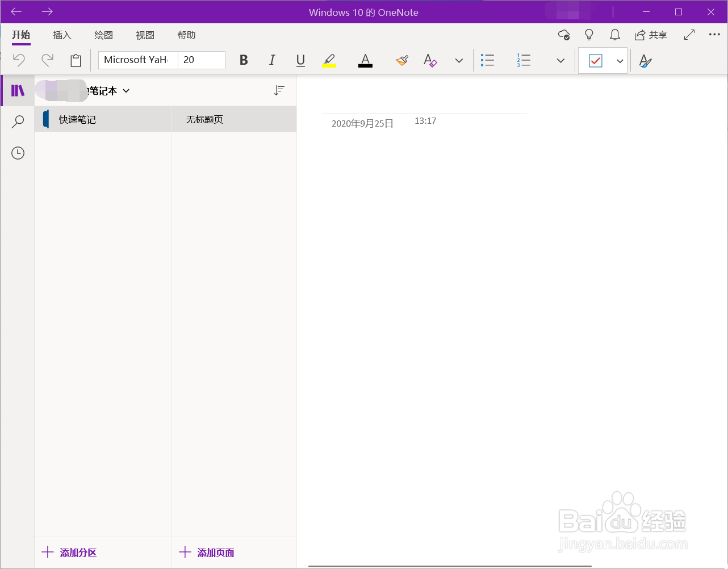Expand more paragraph formatting options
728x569 pixels.
tap(560, 60)
